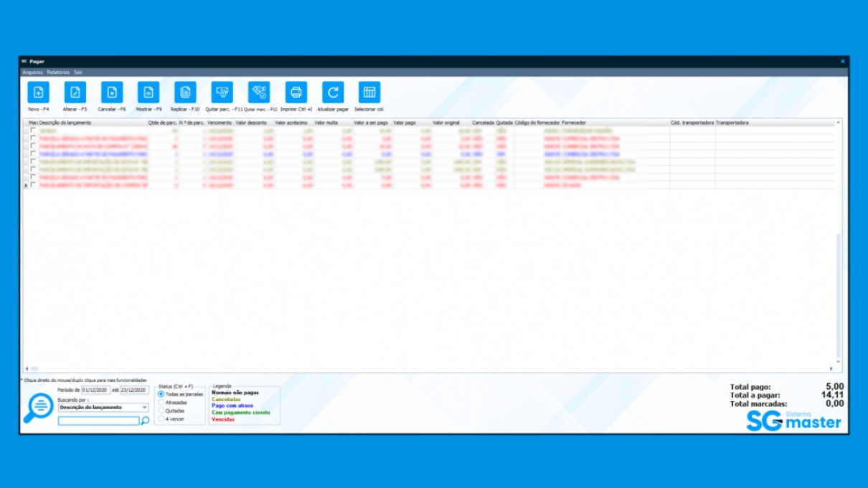Open the Imprimir printer icon
Image resolution: width=868 pixels, height=488 pixels.
(296, 93)
